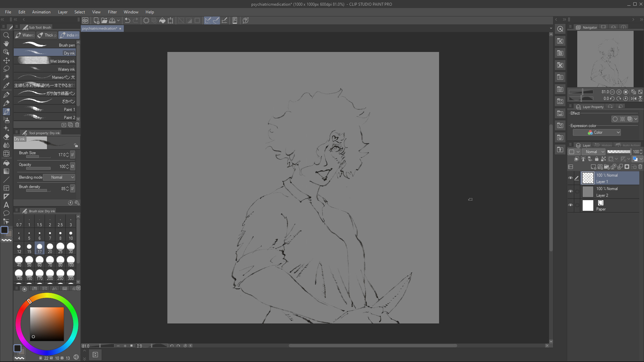644x362 pixels.
Task: Adjust the Brush Size slider
Action: coord(38,157)
